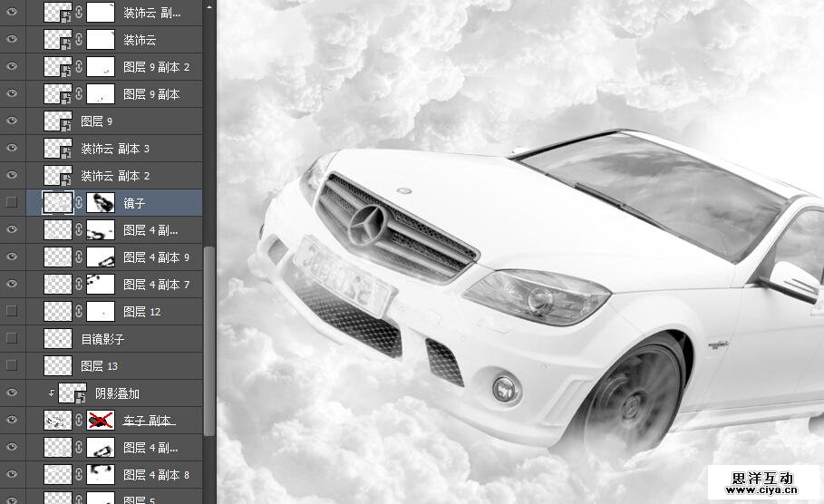Show the hidden 图层 13 layer
The width and height of the screenshot is (824, 504).
pyautogui.click(x=12, y=366)
